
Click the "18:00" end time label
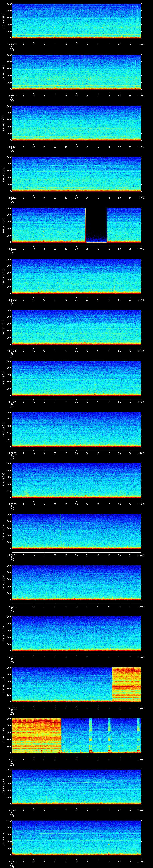coord(141,197)
